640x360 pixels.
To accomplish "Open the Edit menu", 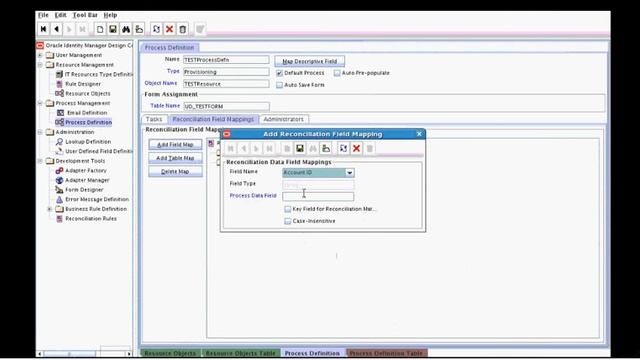I will click(60, 15).
